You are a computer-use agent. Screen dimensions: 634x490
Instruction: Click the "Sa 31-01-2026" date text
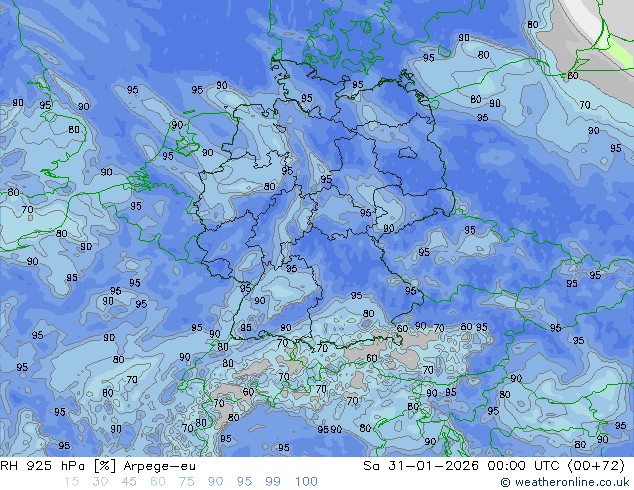[421, 466]
